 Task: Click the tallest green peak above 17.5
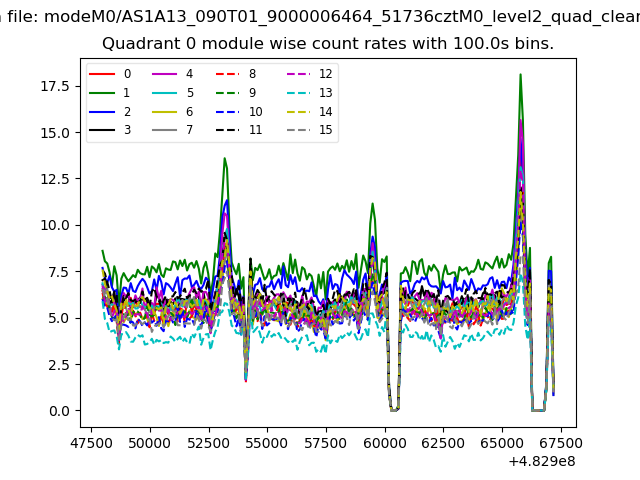point(520,75)
